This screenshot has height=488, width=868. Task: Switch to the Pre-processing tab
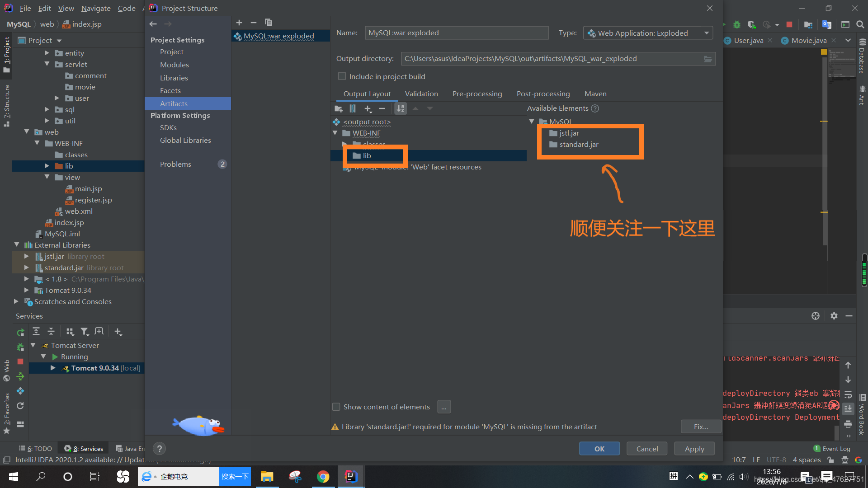pyautogui.click(x=477, y=94)
